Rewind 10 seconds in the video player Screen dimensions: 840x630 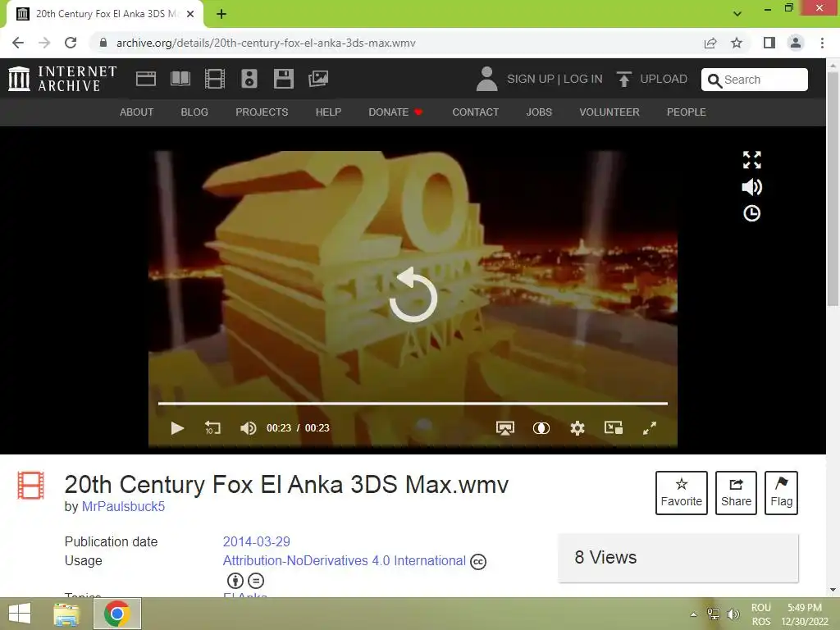click(x=212, y=428)
